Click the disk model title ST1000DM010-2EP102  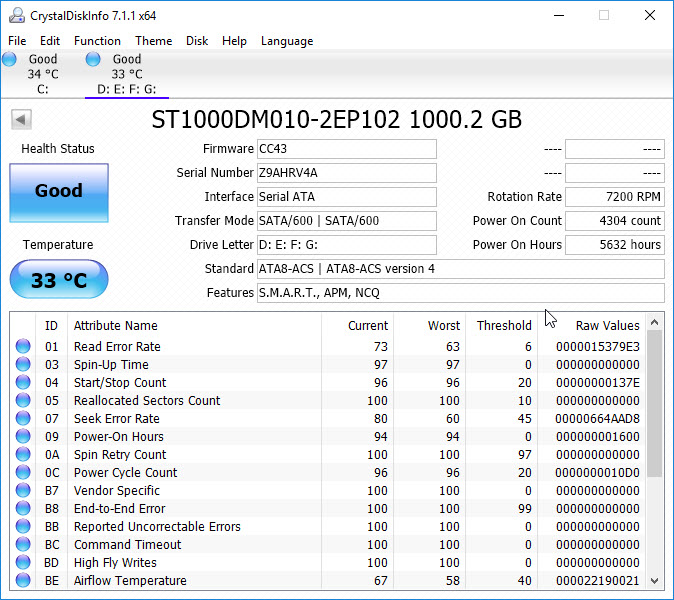coord(276,119)
